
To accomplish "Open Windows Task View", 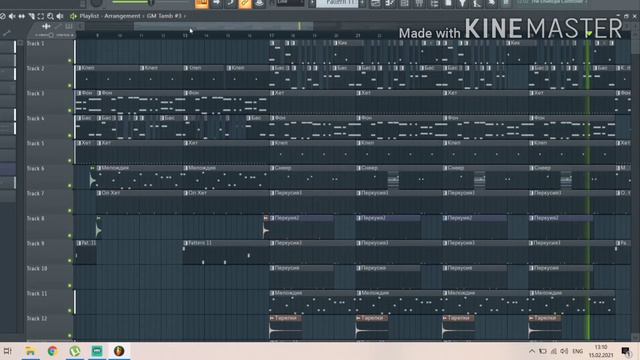I will click(x=7, y=351).
